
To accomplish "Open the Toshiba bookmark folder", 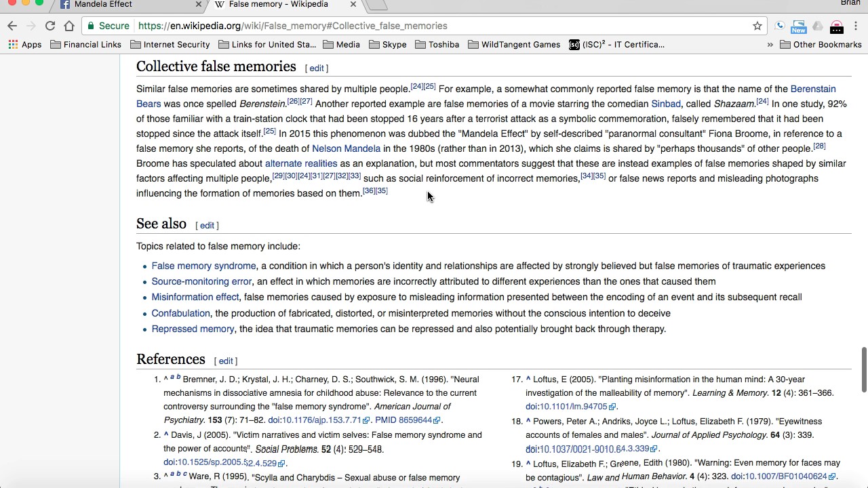I will click(x=437, y=45).
